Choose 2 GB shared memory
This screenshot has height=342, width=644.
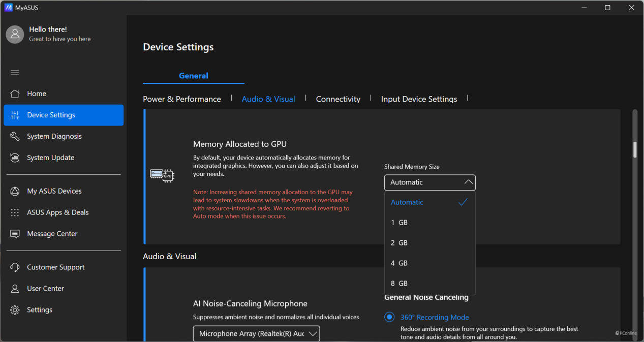(430, 243)
